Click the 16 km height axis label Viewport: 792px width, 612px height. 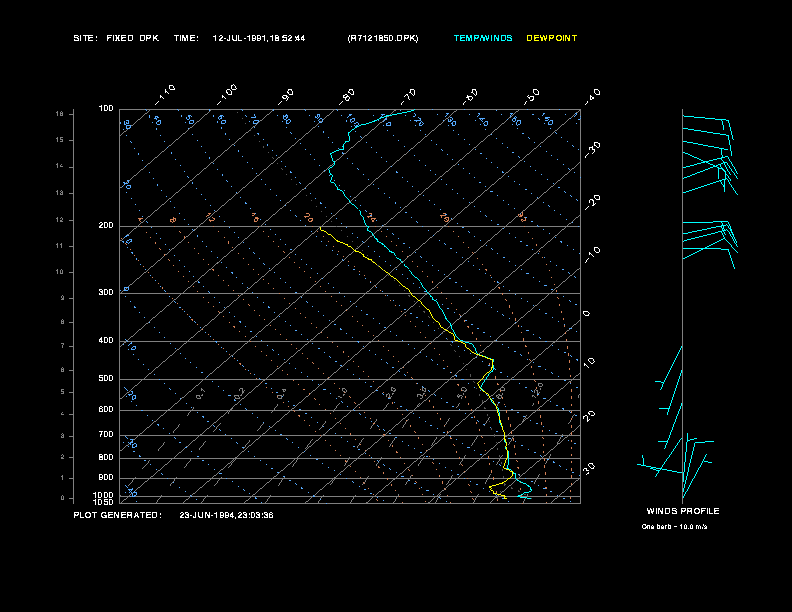59,114
